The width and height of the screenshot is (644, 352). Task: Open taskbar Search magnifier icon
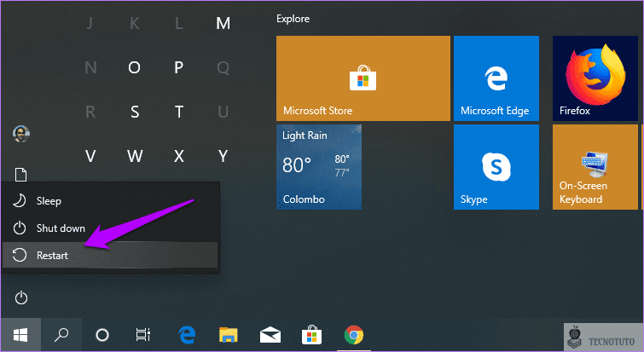[61, 335]
